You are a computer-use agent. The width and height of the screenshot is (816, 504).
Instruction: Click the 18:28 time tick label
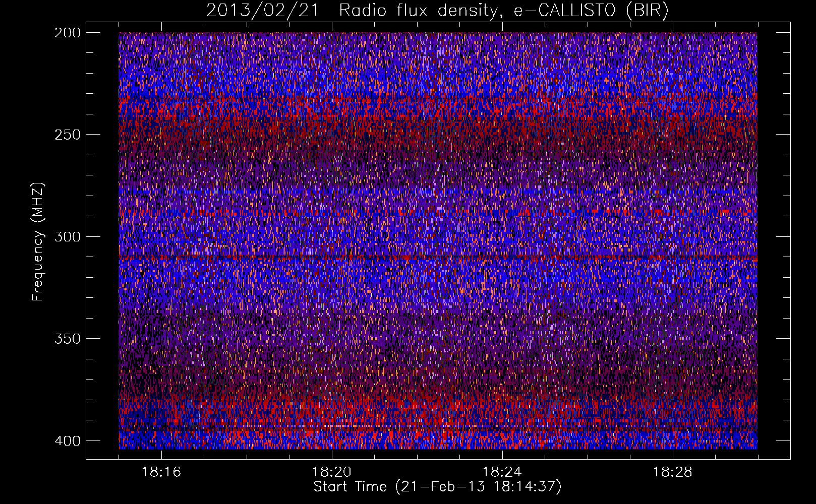pyautogui.click(x=673, y=472)
